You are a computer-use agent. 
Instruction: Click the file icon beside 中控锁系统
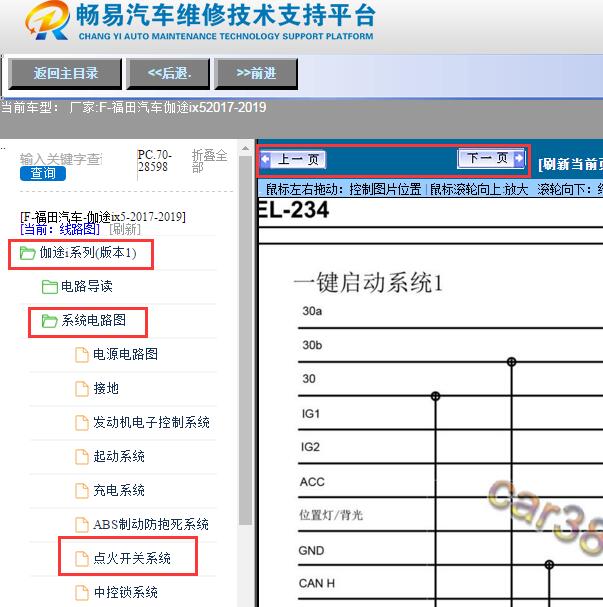click(82, 593)
